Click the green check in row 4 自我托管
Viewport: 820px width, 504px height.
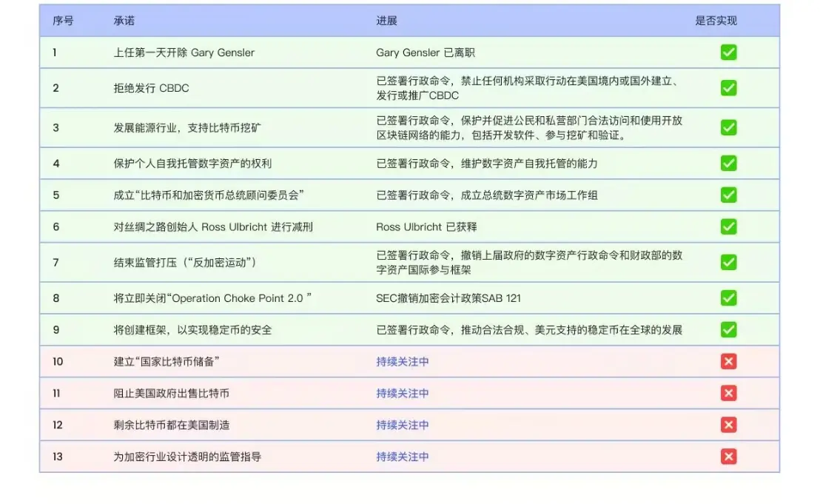728,163
